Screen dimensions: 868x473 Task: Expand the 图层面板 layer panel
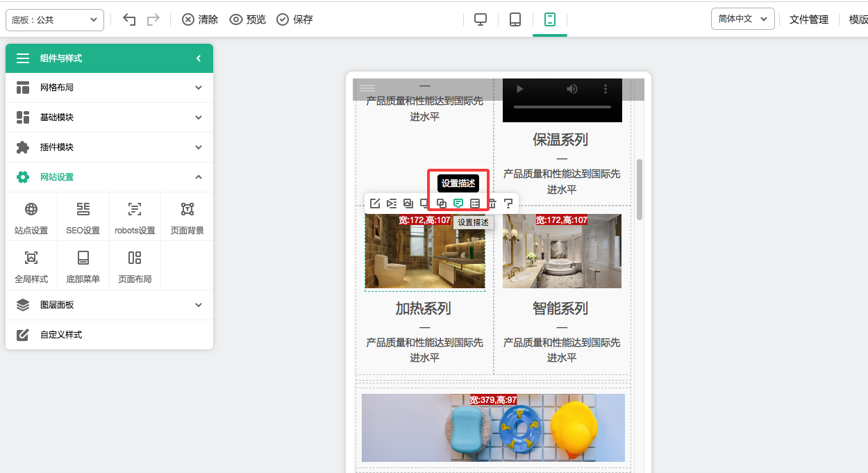click(109, 305)
